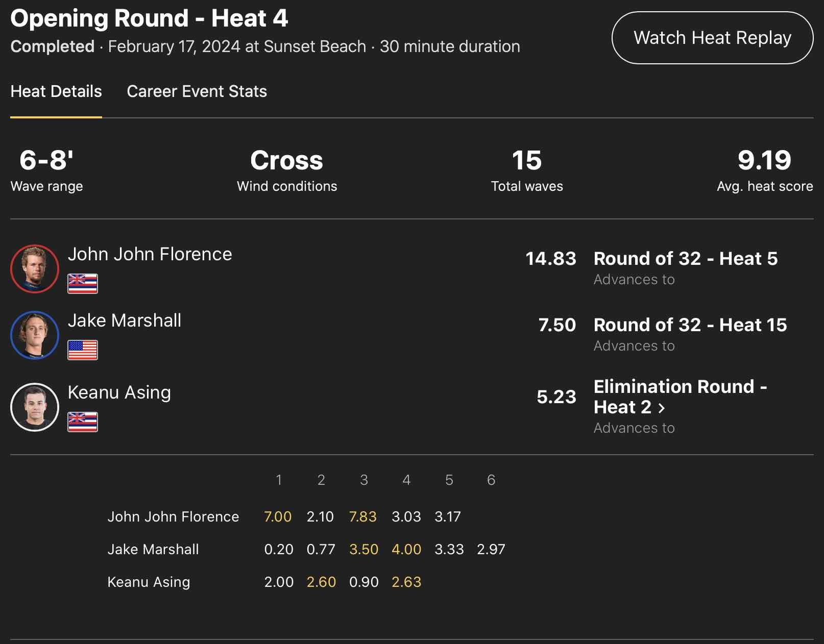The height and width of the screenshot is (644, 824).
Task: Click the Hawaii flag under Keanu Asing
Action: 83,422
